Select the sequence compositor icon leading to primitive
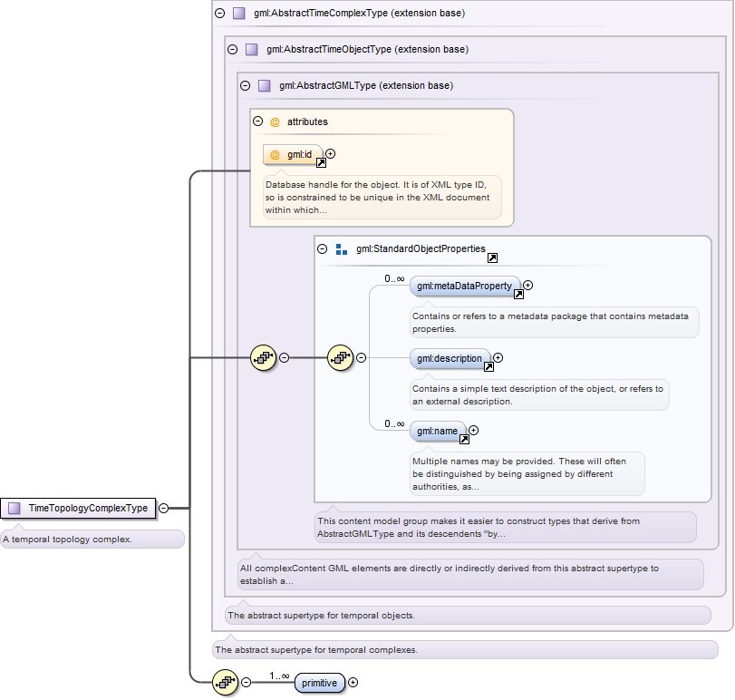The height and width of the screenshot is (700, 735). coord(226,682)
